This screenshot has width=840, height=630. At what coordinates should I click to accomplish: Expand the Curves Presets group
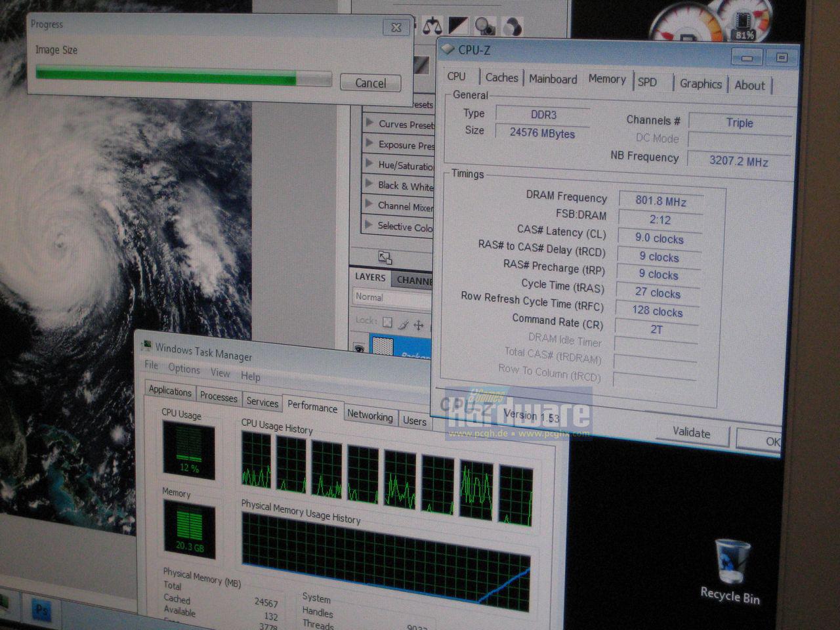(369, 123)
